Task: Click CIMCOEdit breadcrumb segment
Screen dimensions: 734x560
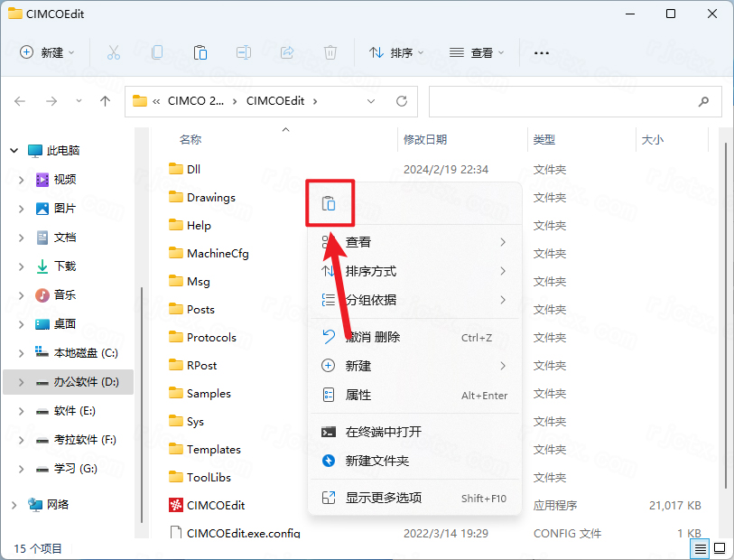Action: point(275,101)
